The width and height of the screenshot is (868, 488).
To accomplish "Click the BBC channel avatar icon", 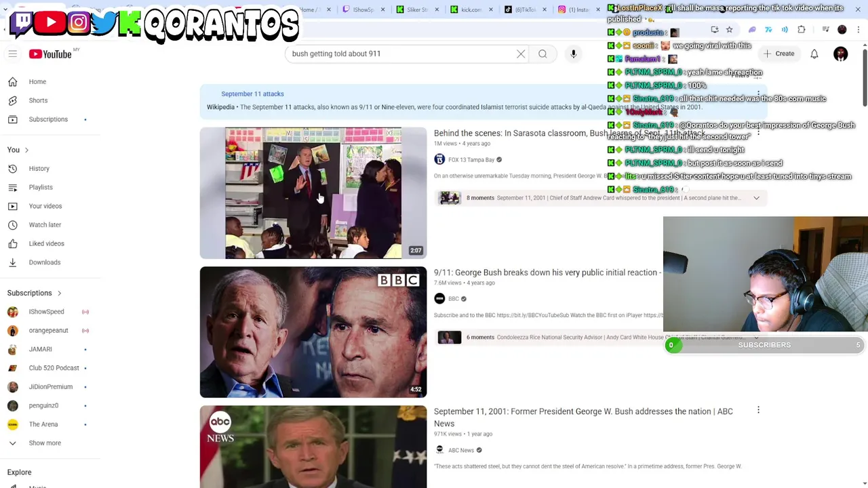I will [x=439, y=298].
